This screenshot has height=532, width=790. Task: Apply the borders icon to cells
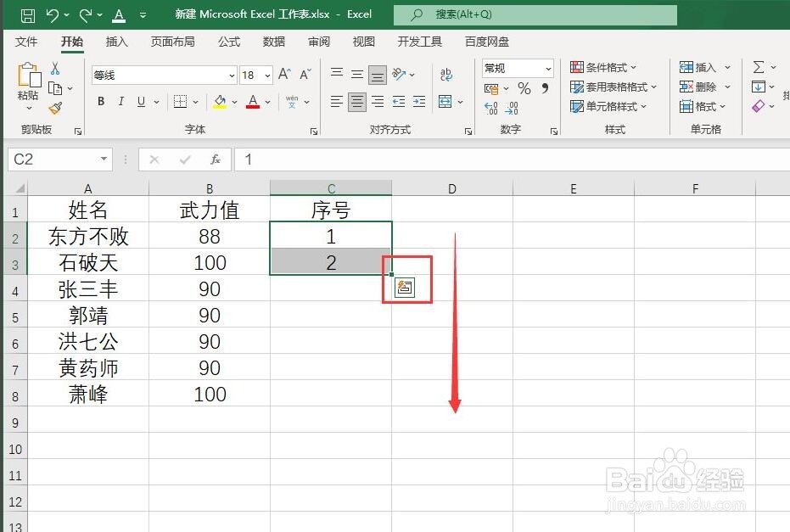[181, 101]
